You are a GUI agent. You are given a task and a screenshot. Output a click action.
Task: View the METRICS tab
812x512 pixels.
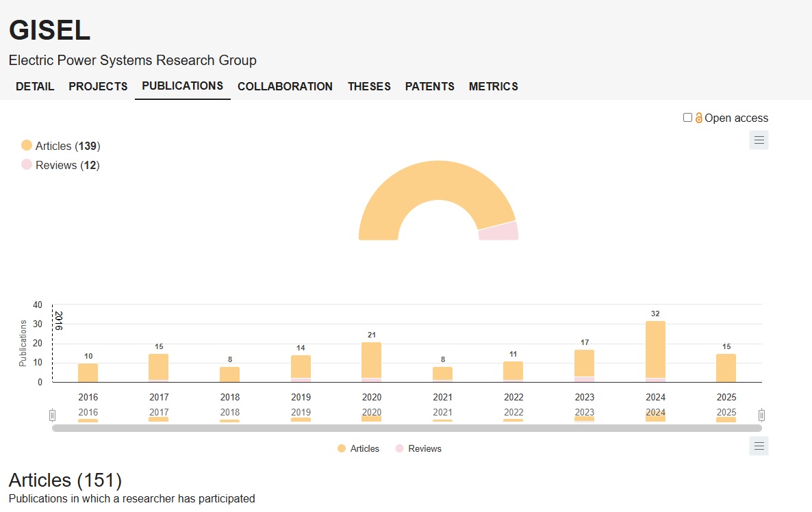tap(493, 86)
